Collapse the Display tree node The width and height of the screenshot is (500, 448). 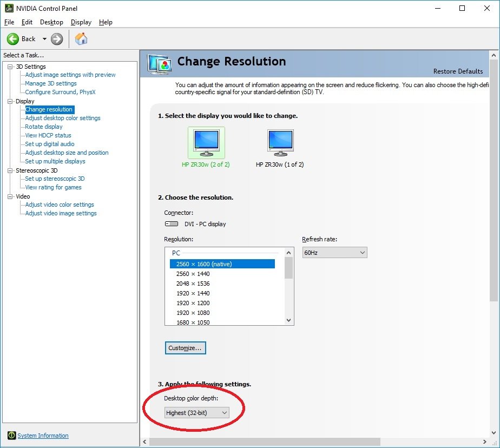click(10, 101)
